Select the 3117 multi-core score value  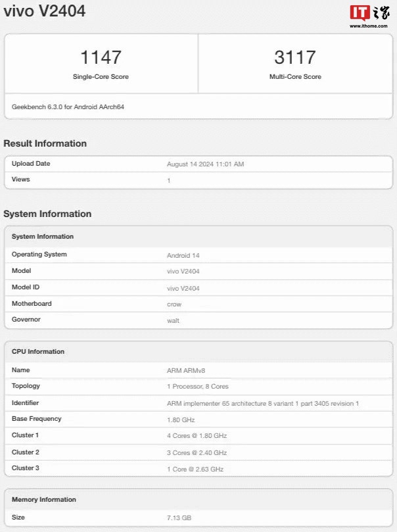(295, 57)
